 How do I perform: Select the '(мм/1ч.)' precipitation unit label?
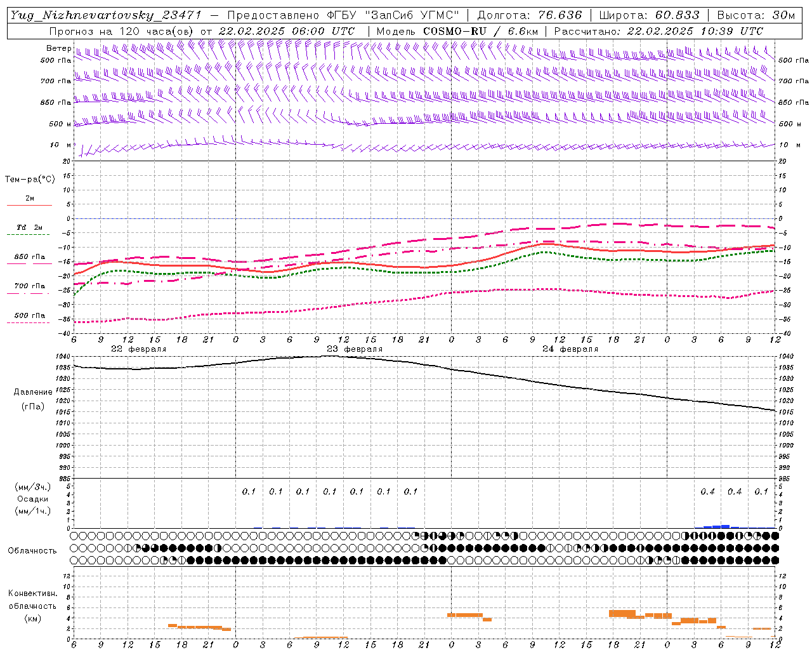(x=33, y=511)
